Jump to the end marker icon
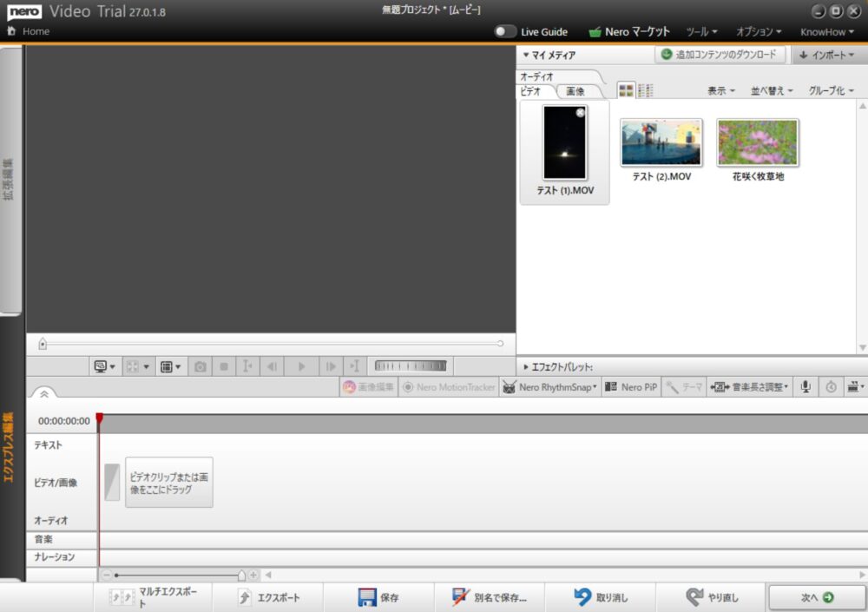This screenshot has width=868, height=612. point(354,366)
